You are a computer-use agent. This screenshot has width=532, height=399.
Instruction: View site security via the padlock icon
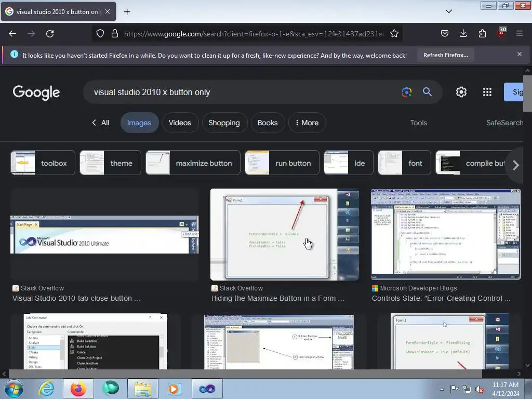[x=115, y=33]
